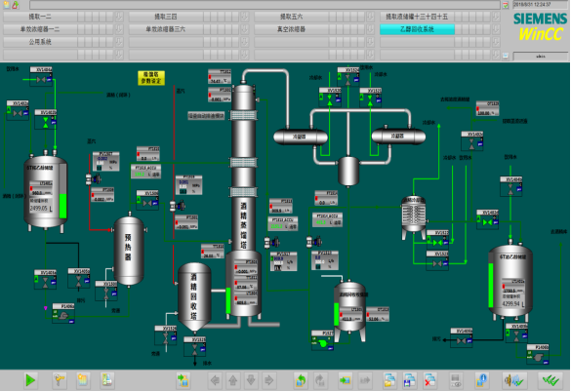Click the green play arrow in bottom toolbar
Screen dimensions: 571x392
click(x=30, y=380)
